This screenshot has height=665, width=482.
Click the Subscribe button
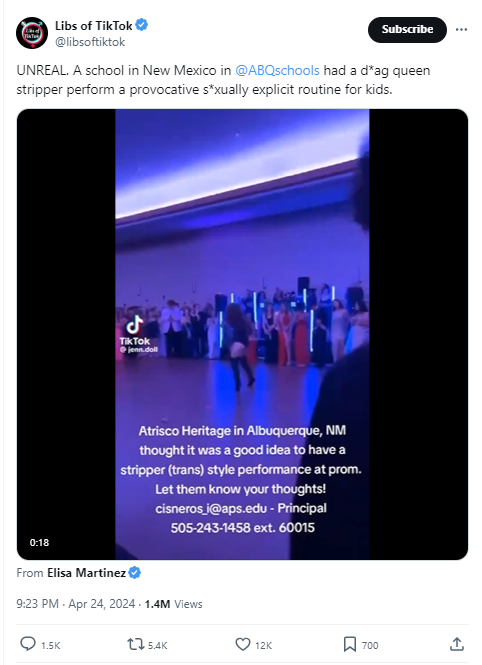click(407, 30)
